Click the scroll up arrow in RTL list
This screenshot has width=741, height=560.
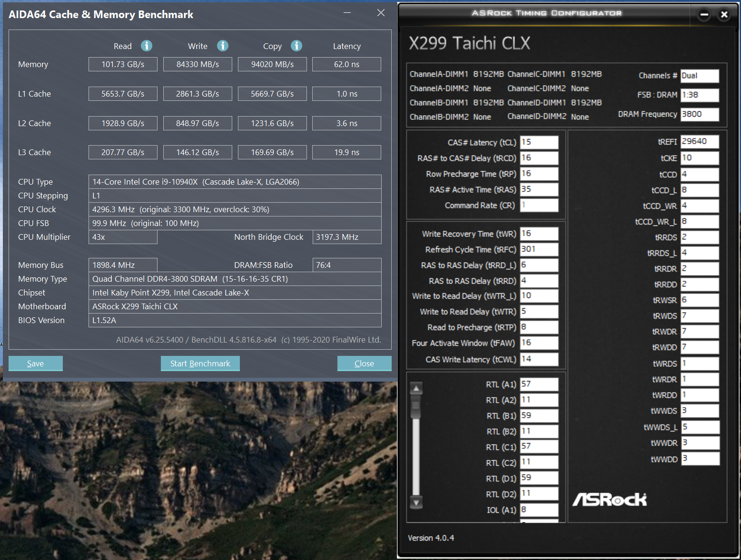[416, 388]
